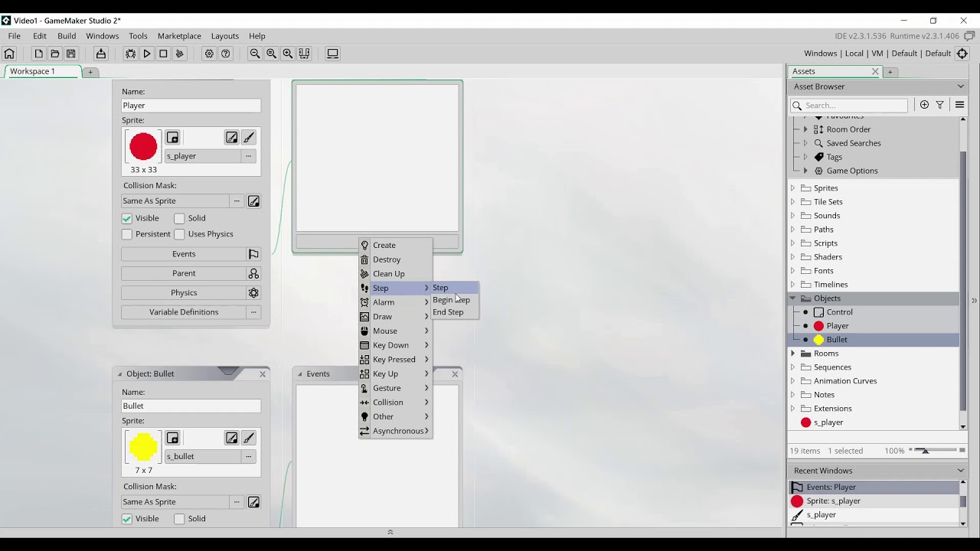Enable Player Uses Physics checkbox

tap(179, 234)
